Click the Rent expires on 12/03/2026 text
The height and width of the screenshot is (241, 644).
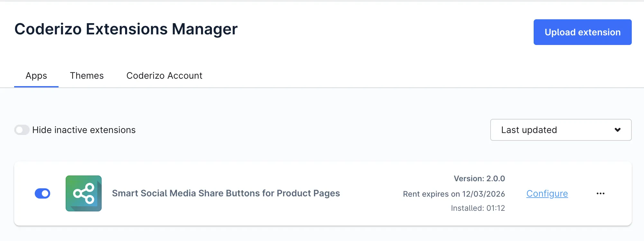pos(454,194)
